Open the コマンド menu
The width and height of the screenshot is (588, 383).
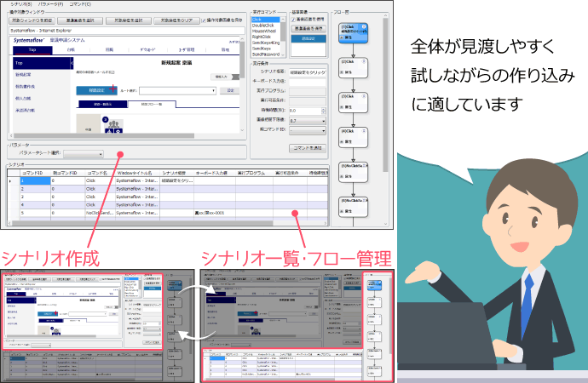pyautogui.click(x=81, y=3)
